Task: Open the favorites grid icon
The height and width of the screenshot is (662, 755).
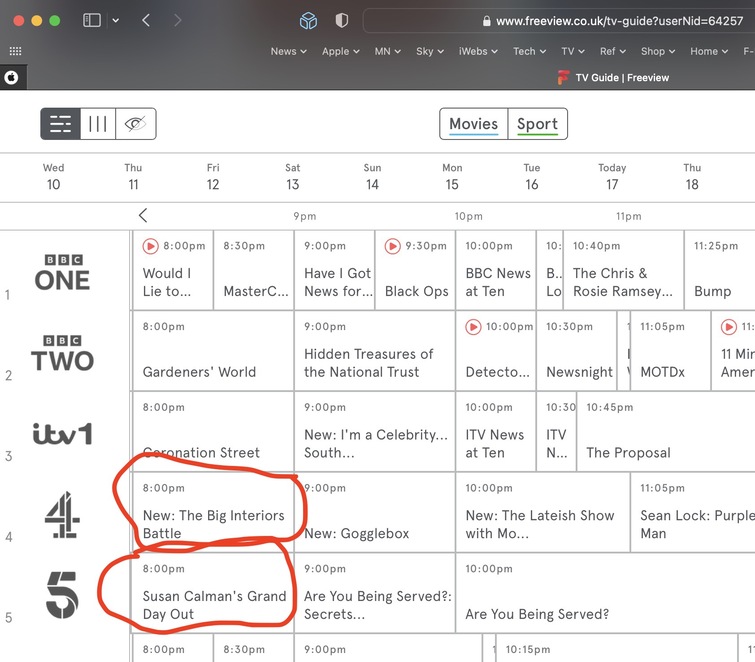Action: pos(15,51)
